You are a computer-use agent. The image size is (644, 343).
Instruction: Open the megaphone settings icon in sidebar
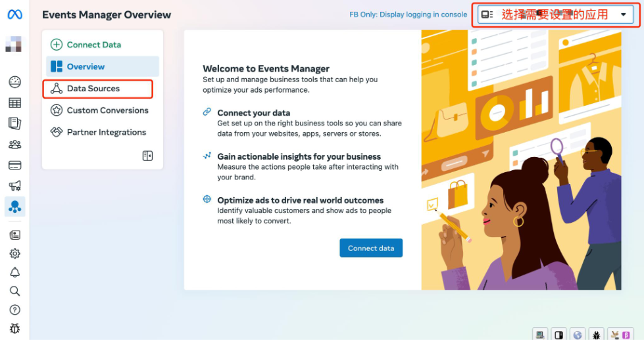(14, 186)
